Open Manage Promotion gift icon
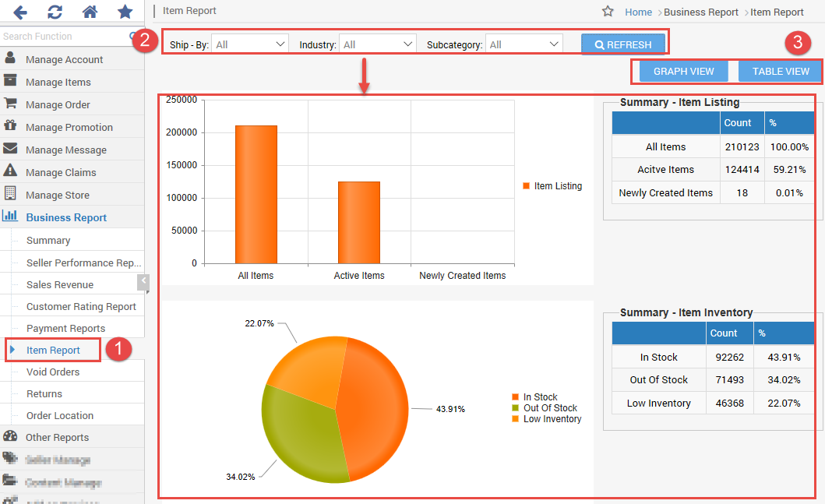The image size is (825, 504). click(10, 126)
